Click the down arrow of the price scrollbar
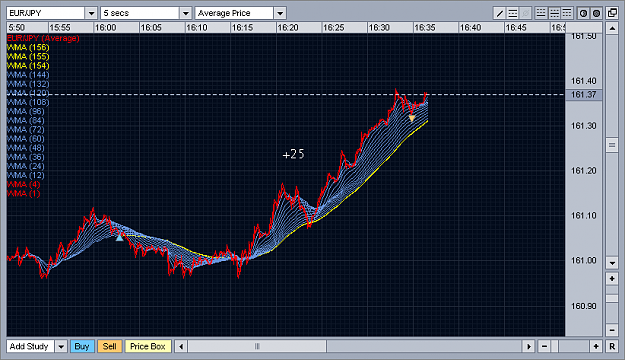 point(612,262)
